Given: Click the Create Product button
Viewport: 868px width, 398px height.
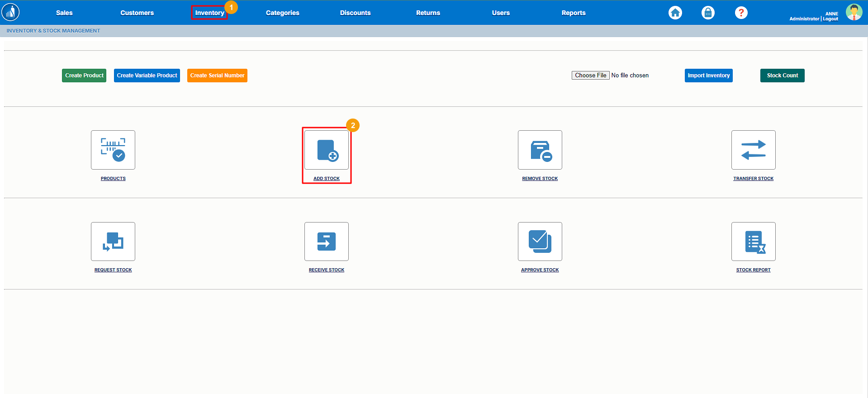Looking at the screenshot, I should coord(84,76).
